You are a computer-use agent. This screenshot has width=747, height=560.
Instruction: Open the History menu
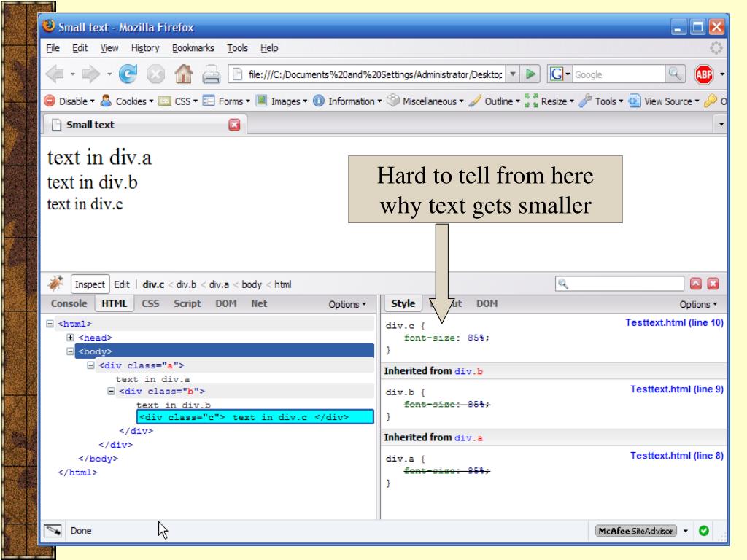pyautogui.click(x=145, y=48)
